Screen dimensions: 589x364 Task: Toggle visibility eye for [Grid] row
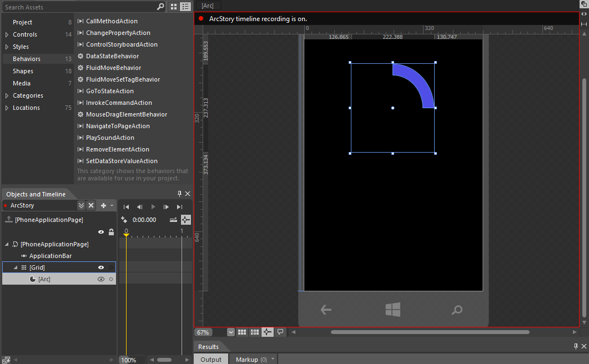click(x=101, y=267)
